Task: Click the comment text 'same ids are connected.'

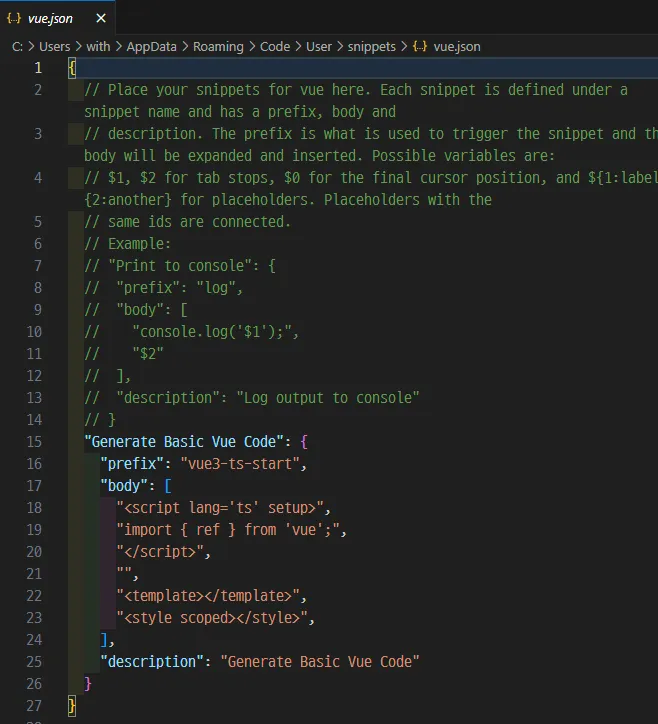Action: (x=199, y=222)
